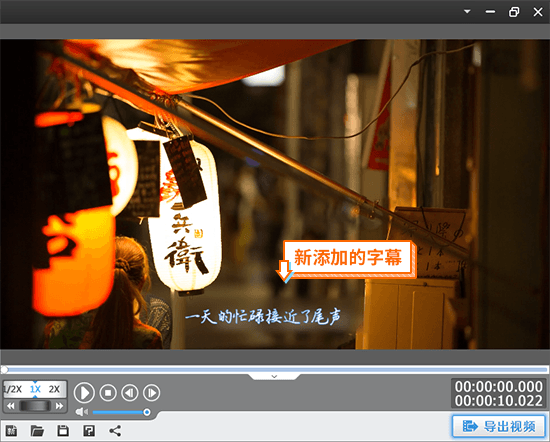Save the project with the floppy disk icon

point(63,430)
